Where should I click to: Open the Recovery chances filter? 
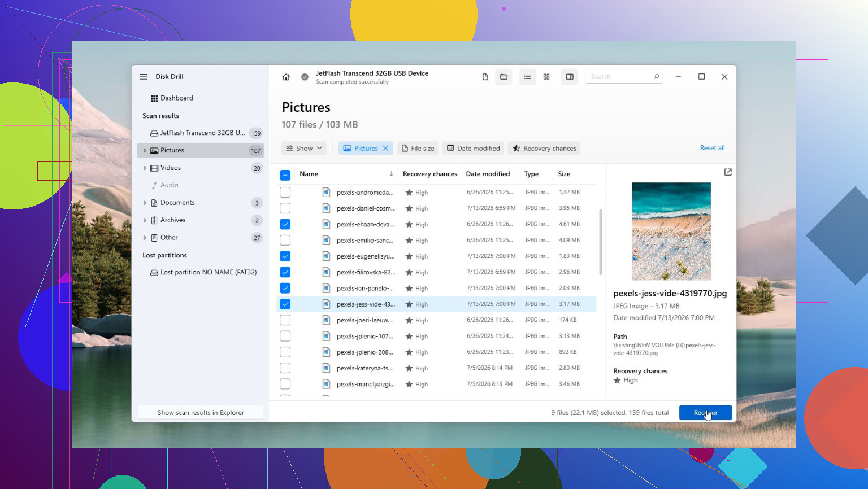[544, 149]
